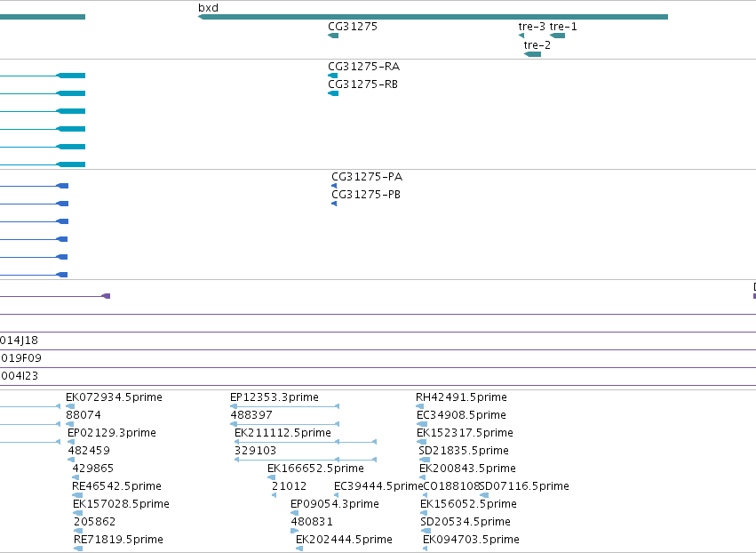Select EST EK094703.5prime

pos(471,540)
